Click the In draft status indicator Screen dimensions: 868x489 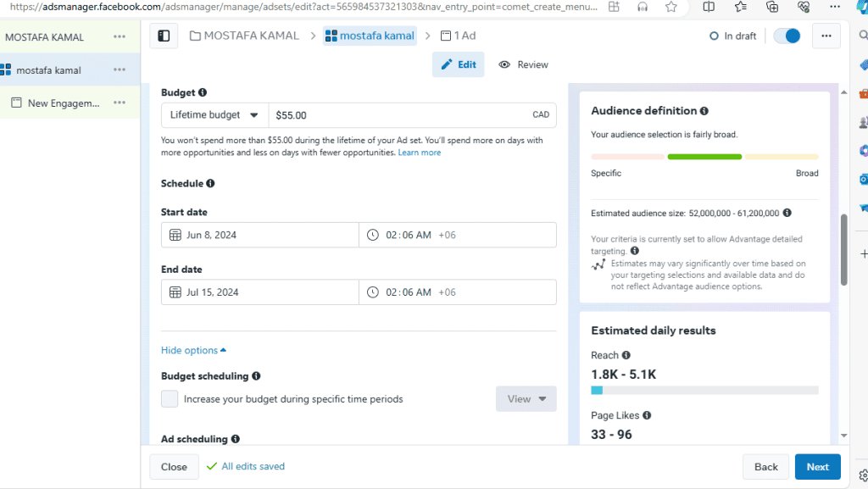pos(733,36)
